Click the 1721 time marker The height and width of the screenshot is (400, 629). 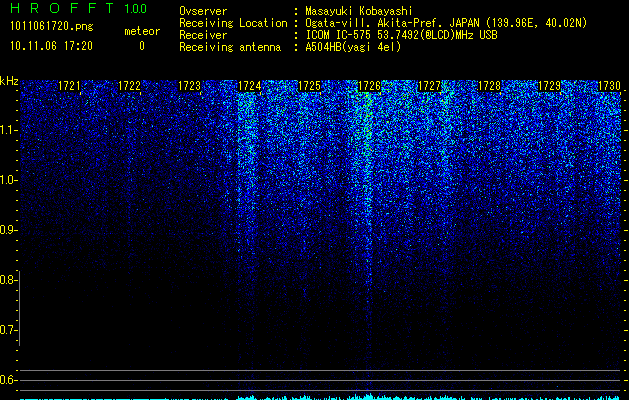coord(69,86)
